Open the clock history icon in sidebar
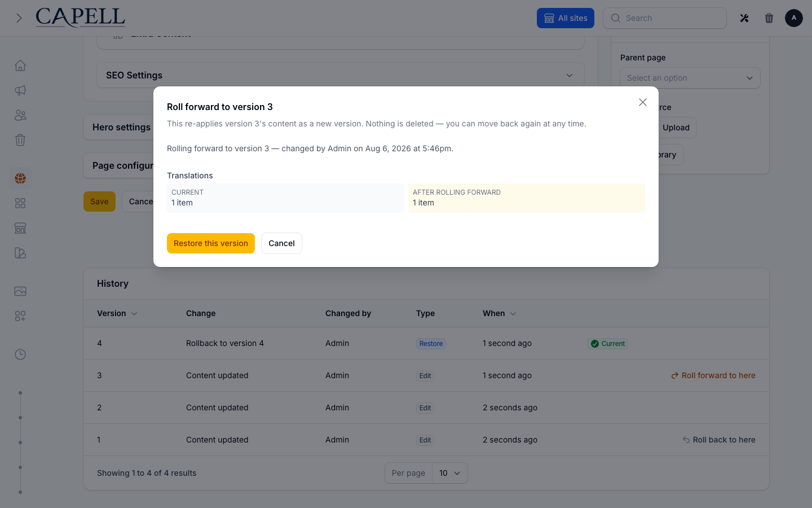 (20, 354)
